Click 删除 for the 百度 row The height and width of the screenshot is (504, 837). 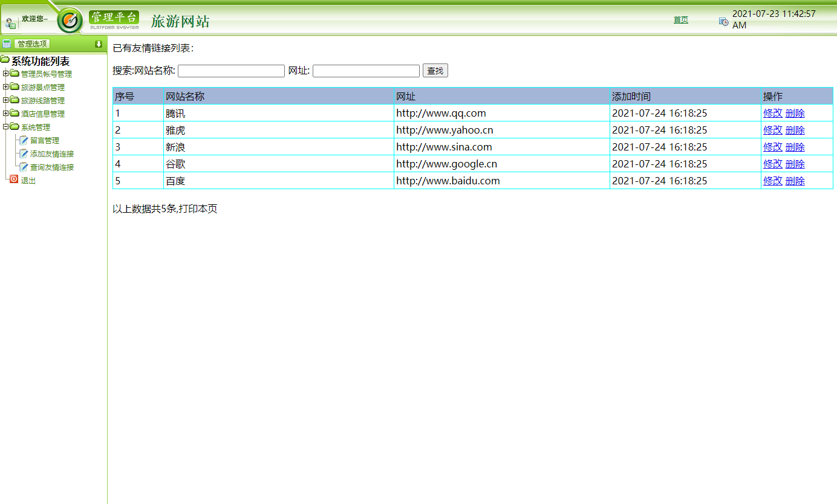tap(795, 181)
